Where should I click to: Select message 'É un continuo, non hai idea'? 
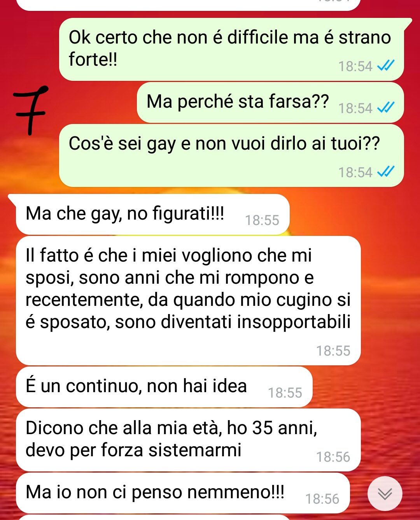164,387
